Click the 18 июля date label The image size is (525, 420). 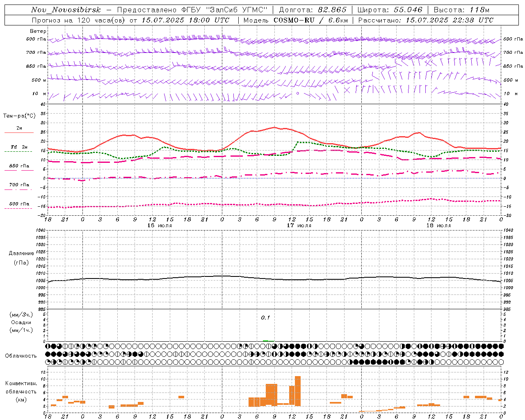click(x=438, y=226)
